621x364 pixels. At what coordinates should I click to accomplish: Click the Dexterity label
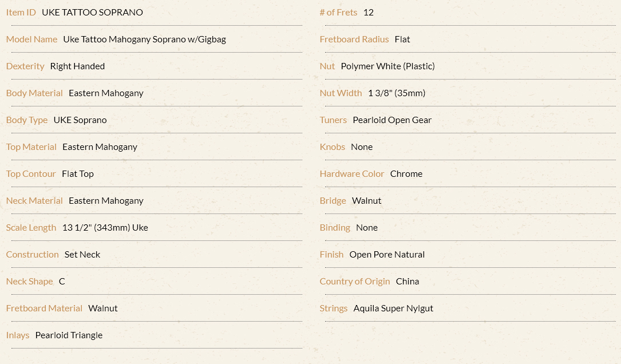click(x=25, y=66)
